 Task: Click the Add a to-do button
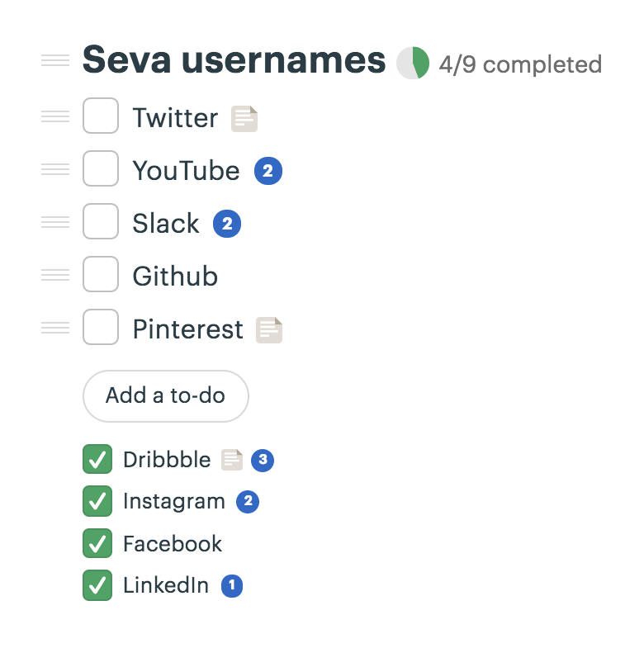tap(166, 396)
